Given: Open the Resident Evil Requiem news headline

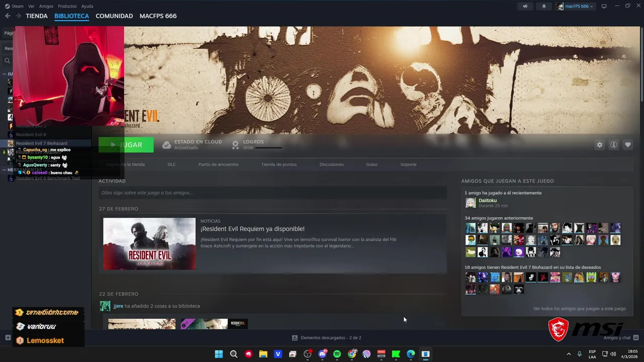Looking at the screenshot, I should [x=252, y=229].
